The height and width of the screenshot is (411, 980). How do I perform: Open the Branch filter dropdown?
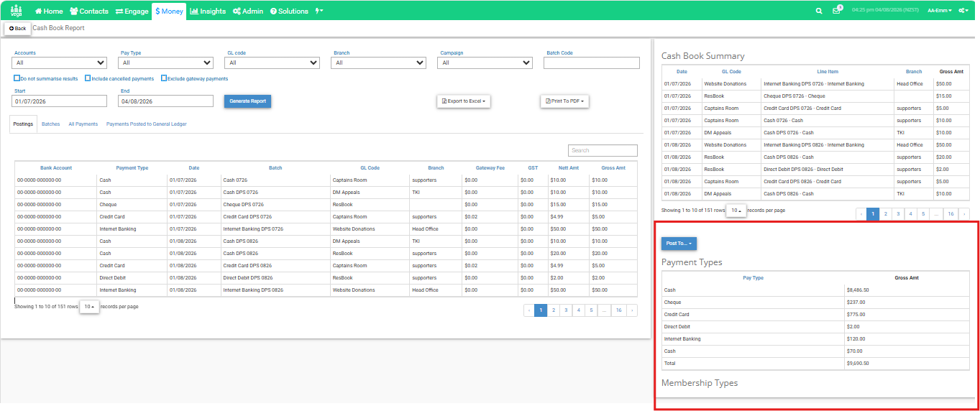point(379,63)
